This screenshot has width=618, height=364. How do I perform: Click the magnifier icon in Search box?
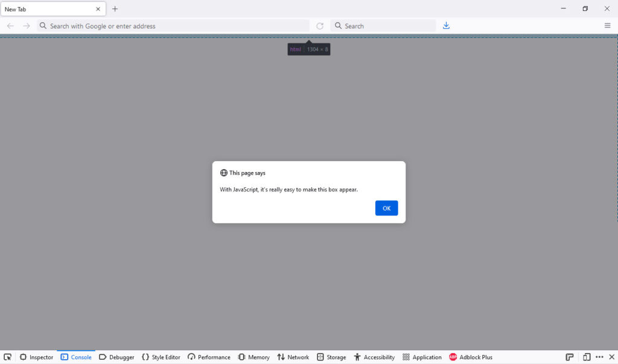(x=338, y=25)
